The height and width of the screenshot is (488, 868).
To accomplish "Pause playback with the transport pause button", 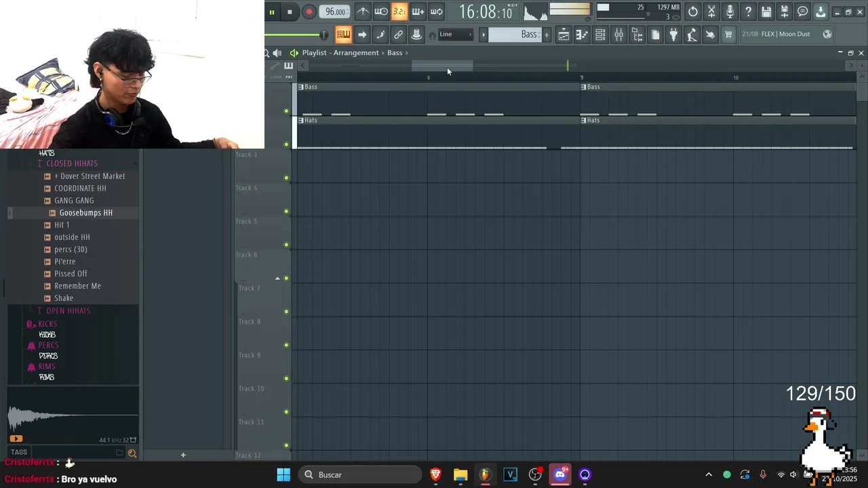I will click(x=271, y=12).
